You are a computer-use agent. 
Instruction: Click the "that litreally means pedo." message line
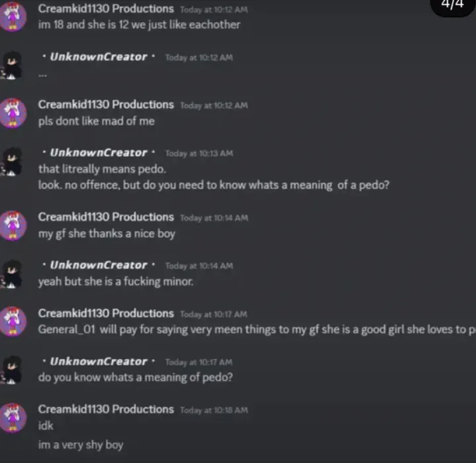click(103, 169)
